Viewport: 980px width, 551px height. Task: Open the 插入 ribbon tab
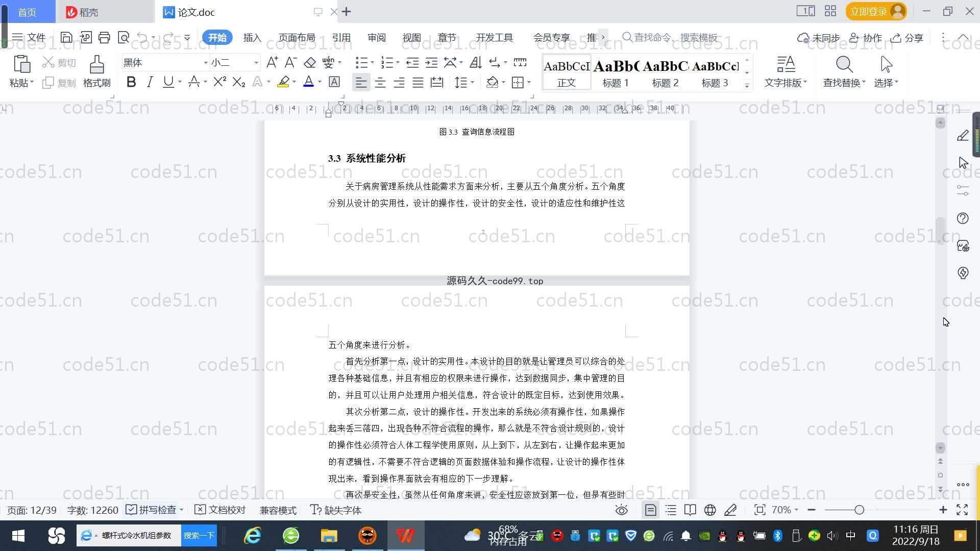tap(252, 38)
